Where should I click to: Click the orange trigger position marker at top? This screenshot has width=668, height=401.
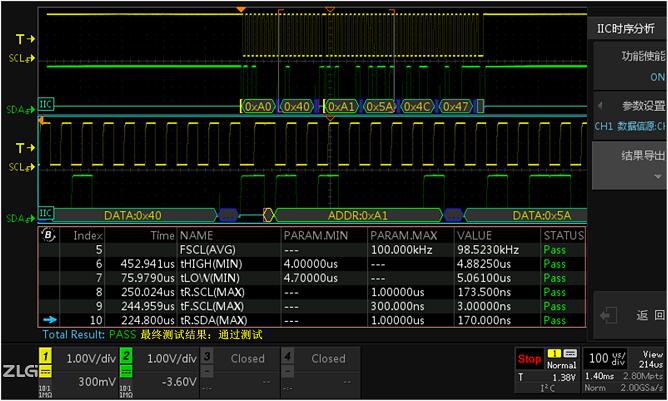240,10
